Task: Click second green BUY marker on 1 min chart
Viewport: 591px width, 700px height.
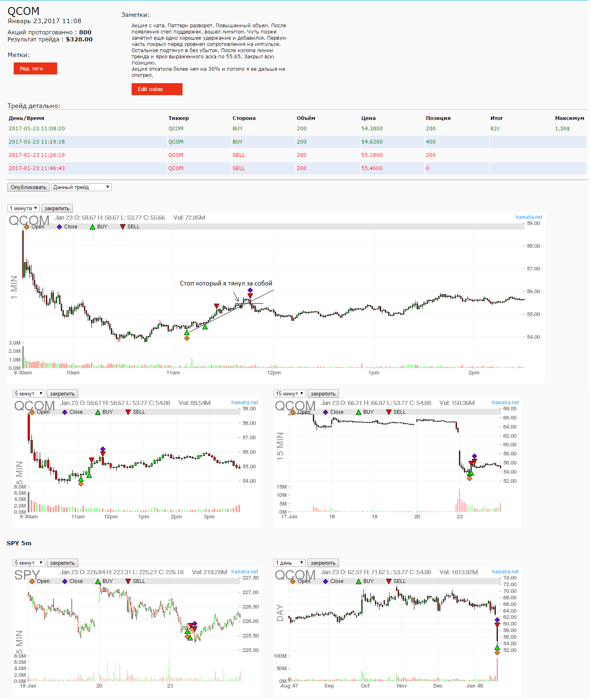Action: click(205, 327)
